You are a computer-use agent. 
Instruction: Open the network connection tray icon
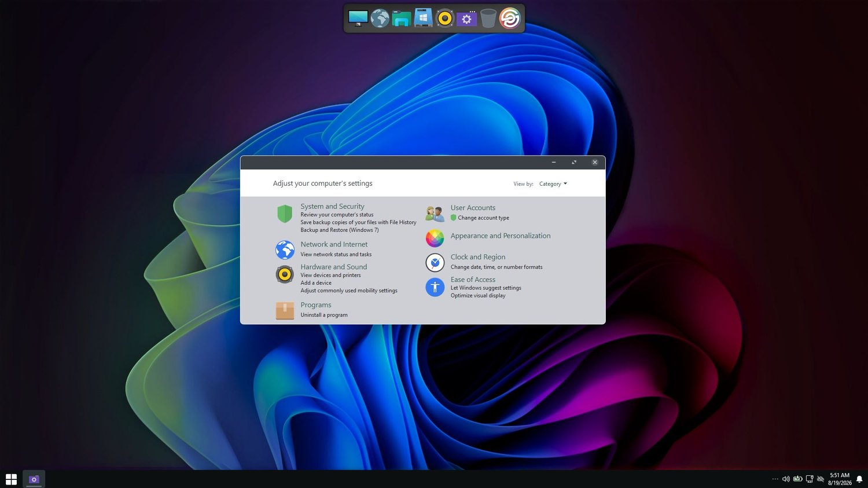coord(809,479)
